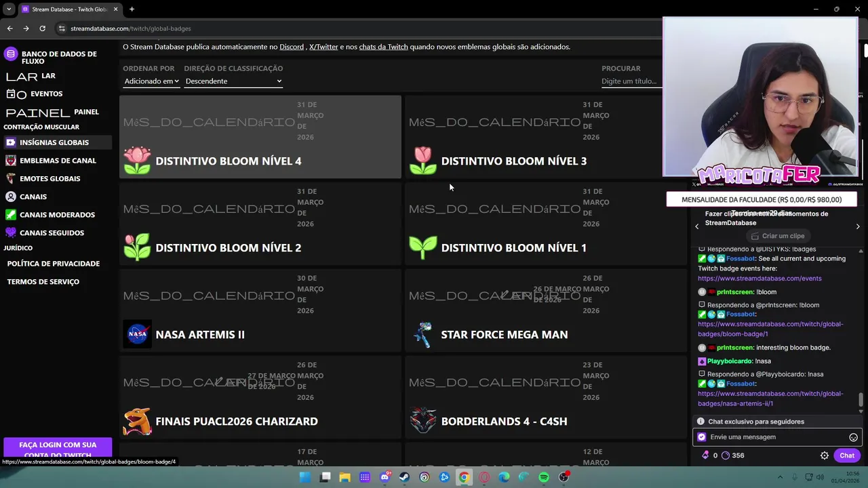The width and height of the screenshot is (868, 488).
Task: Open the chat emote picker
Action: [854, 437]
